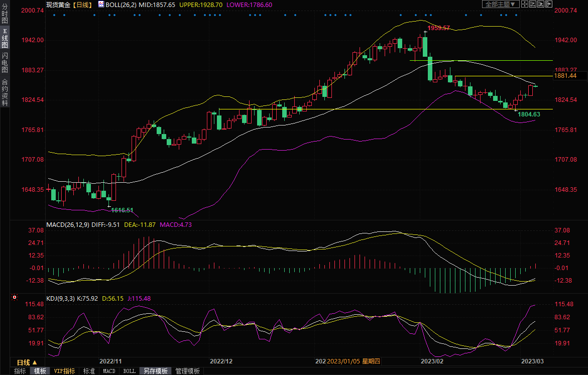Open the 闪电图 side tab
Screen dimensions: 588x375
coord(5,63)
